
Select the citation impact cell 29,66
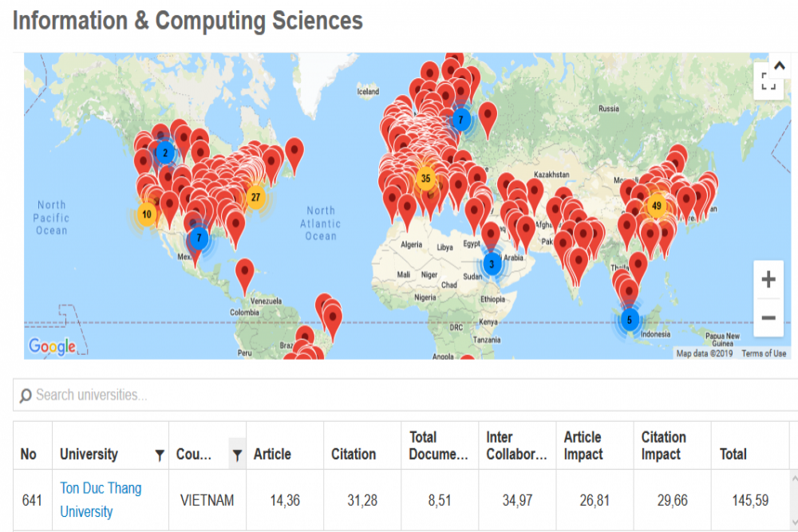coord(672,500)
